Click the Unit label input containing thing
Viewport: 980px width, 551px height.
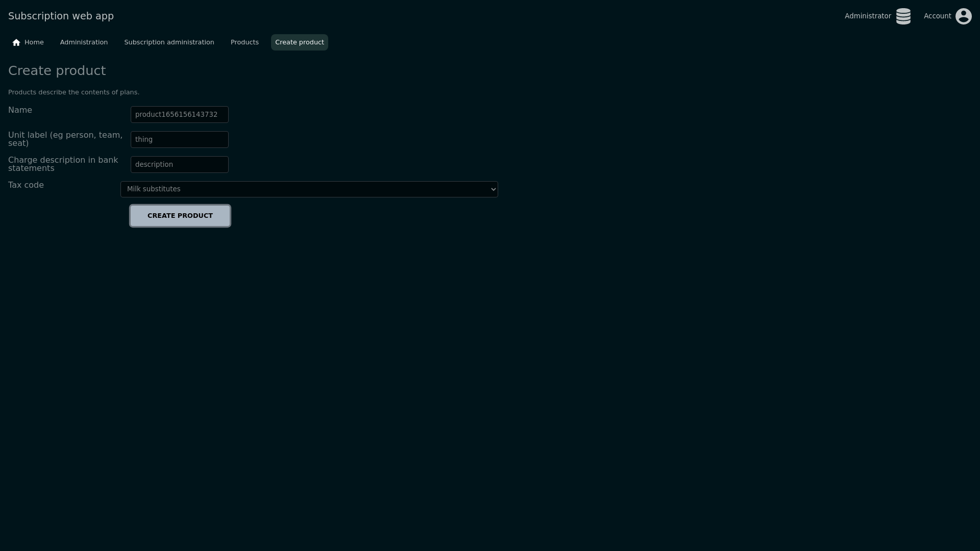click(x=179, y=140)
